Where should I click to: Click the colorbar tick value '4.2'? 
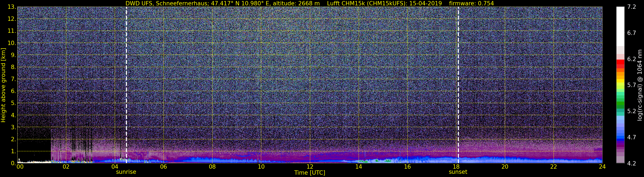[x=632, y=163]
